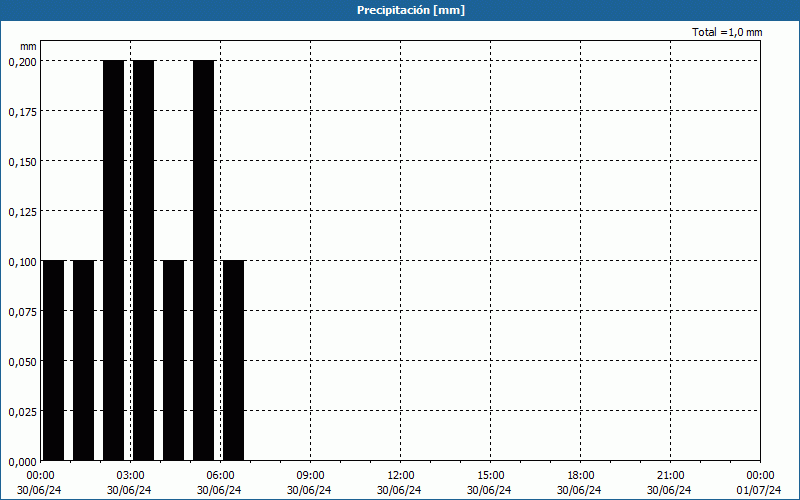Click the 0,200 y-axis value
The image size is (800, 500).
tap(22, 62)
